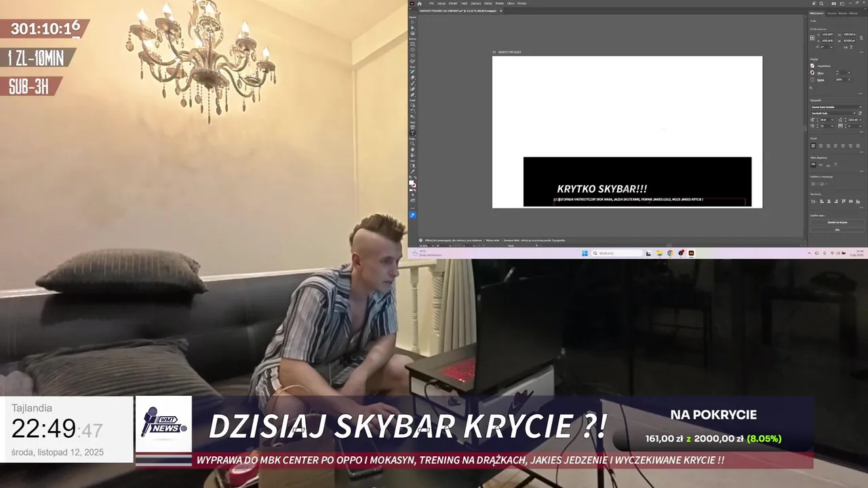Click the Ułóż button
Image resolution: width=868 pixels, height=488 pixels.
click(x=837, y=230)
